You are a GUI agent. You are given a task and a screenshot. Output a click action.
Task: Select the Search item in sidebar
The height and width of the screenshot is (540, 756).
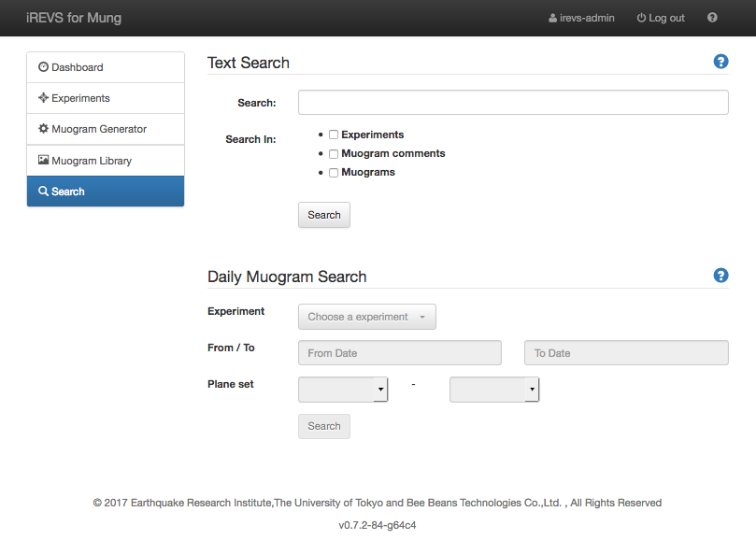pos(106,192)
